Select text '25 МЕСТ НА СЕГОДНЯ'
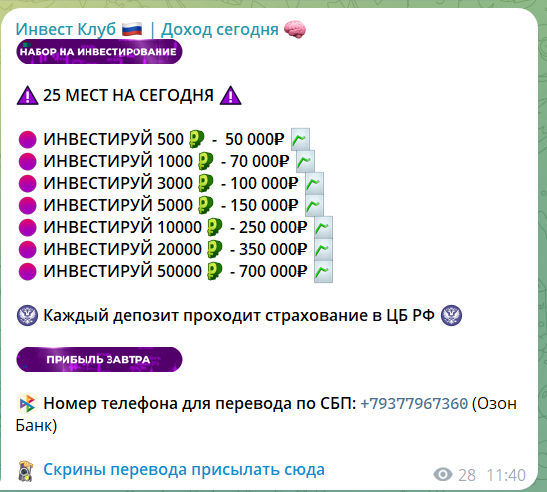The height and width of the screenshot is (492, 547). click(128, 95)
